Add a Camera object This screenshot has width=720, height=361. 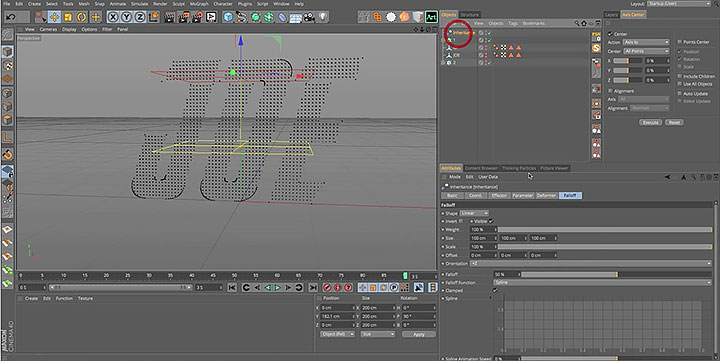[x=309, y=17]
